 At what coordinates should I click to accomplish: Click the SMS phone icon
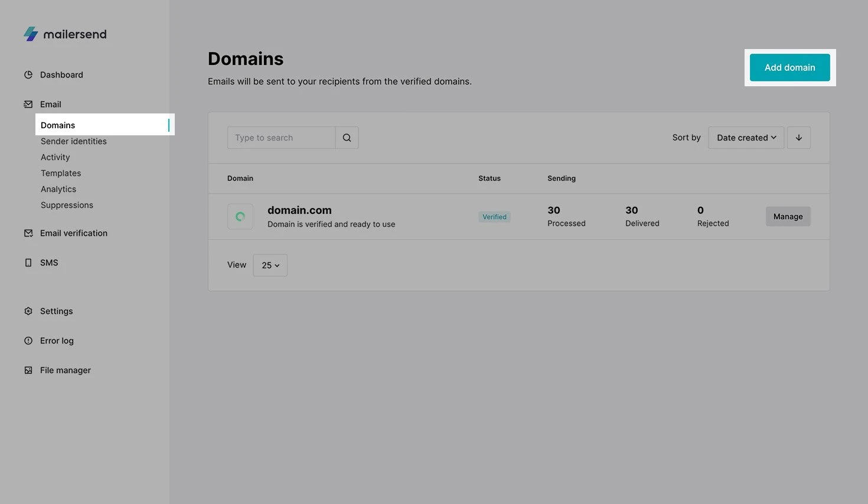(x=28, y=263)
